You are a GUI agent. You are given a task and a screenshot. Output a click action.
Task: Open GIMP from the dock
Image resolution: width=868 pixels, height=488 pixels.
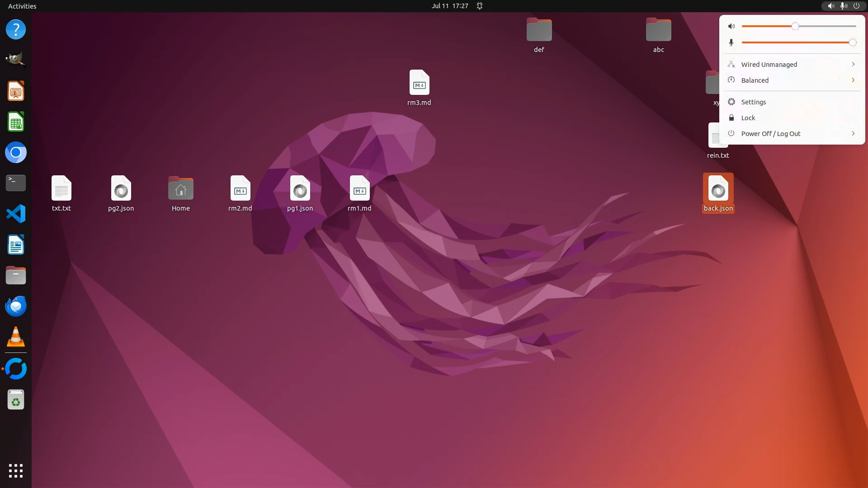click(15, 59)
